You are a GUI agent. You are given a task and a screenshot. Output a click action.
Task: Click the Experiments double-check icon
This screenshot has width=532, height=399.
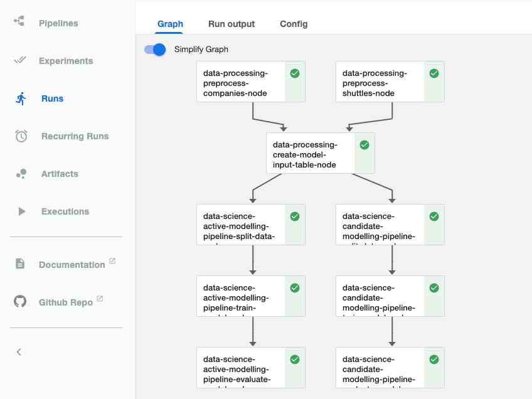(20, 60)
